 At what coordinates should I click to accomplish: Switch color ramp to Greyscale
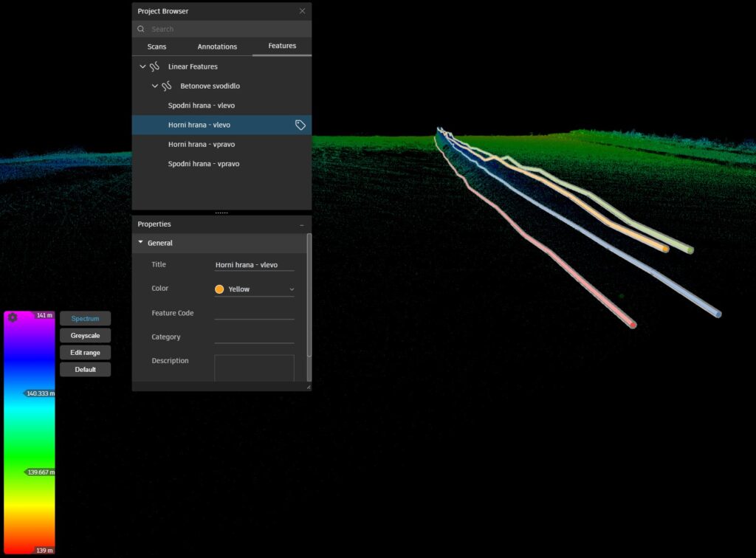[85, 336]
